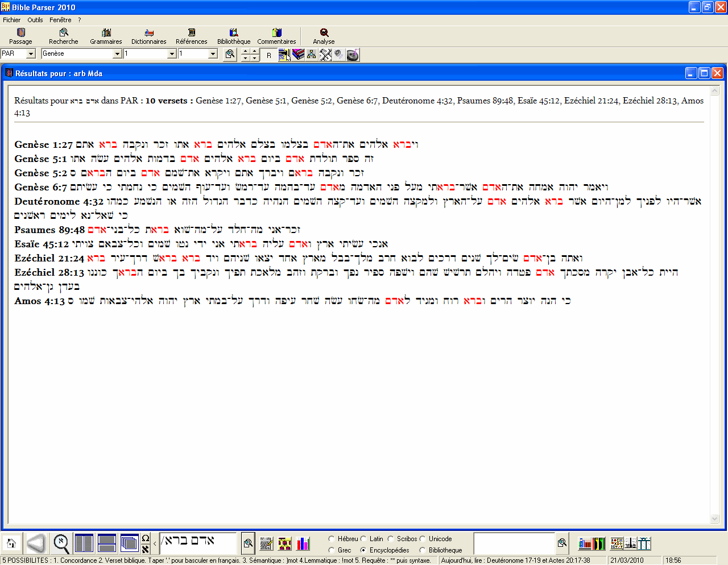Click the right spinner arrows stepper
The height and width of the screenshot is (565, 728).
tap(254, 55)
